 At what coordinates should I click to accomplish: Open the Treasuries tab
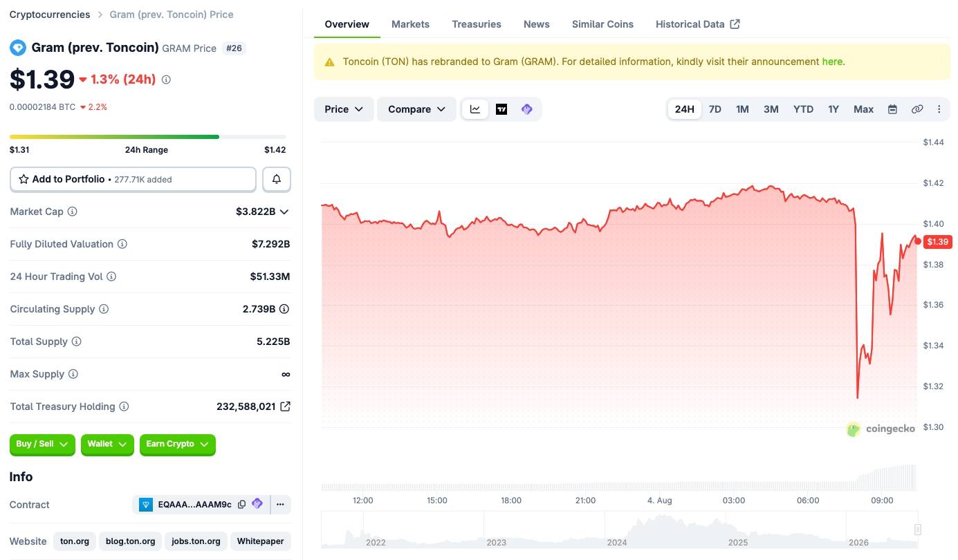tap(477, 24)
